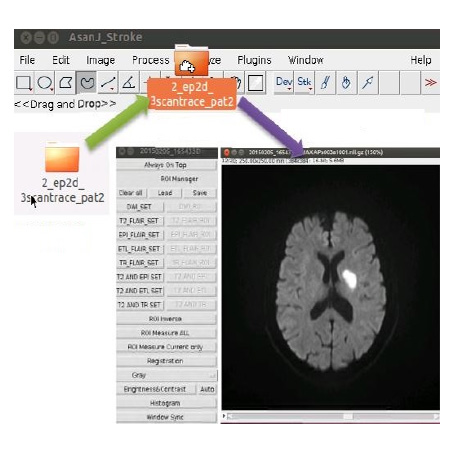Click the red double-arrow more tools icon
The image size is (454, 454).
click(x=430, y=82)
